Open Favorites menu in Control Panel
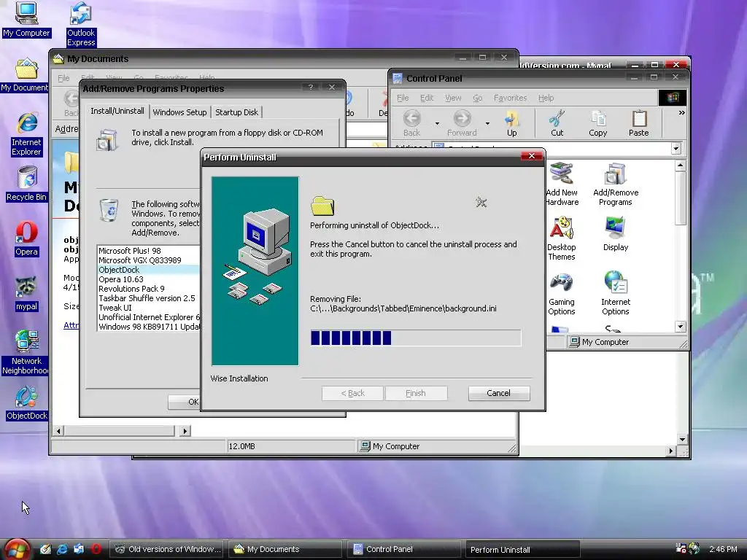The height and width of the screenshot is (560, 747). [510, 98]
